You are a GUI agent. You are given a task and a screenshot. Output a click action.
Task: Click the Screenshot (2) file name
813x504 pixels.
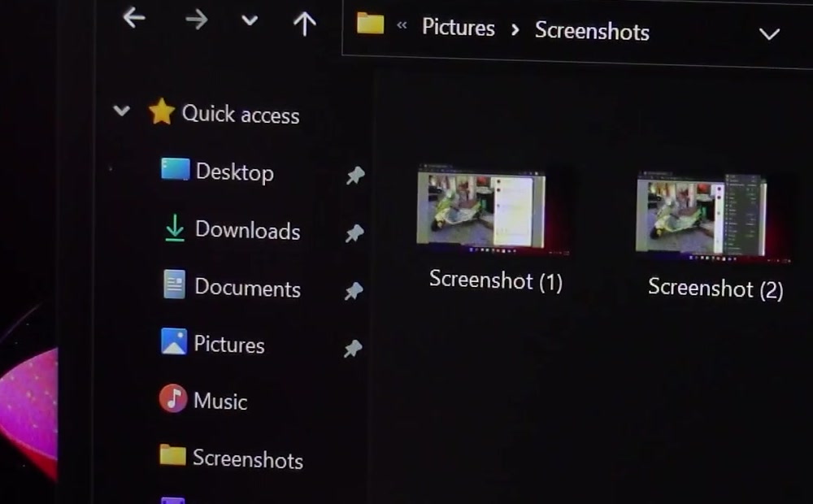point(715,288)
